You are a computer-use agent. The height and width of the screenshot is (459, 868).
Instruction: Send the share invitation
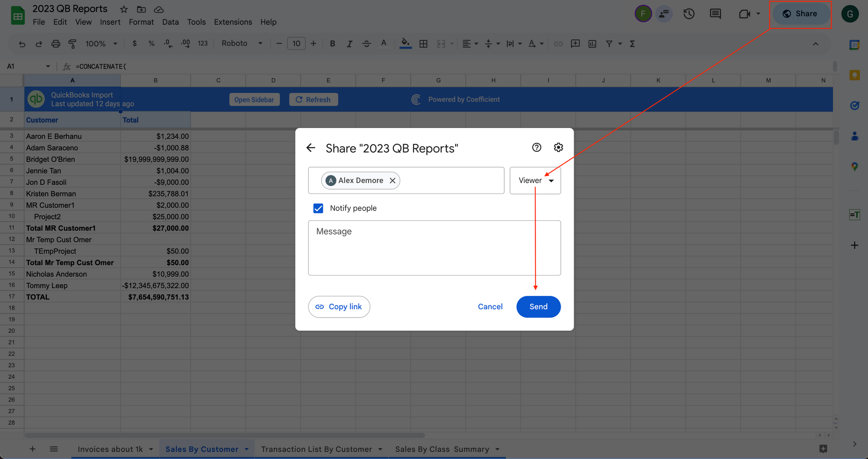tap(539, 307)
